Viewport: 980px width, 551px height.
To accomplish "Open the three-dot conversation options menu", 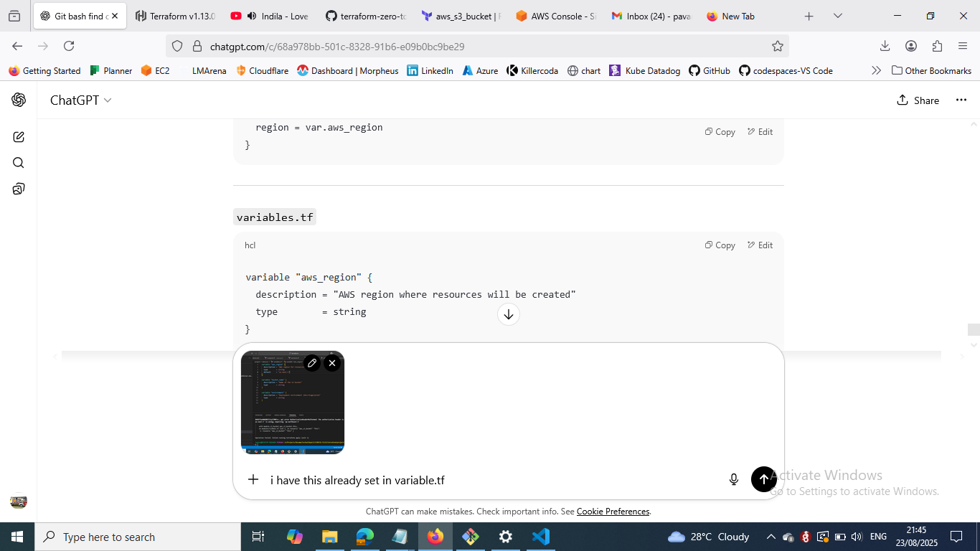I will coord(961,100).
